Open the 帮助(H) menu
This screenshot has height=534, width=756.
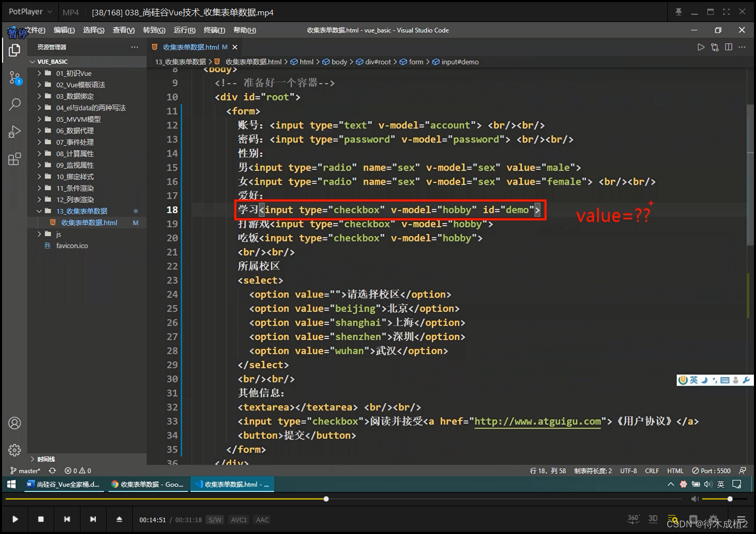(x=244, y=30)
